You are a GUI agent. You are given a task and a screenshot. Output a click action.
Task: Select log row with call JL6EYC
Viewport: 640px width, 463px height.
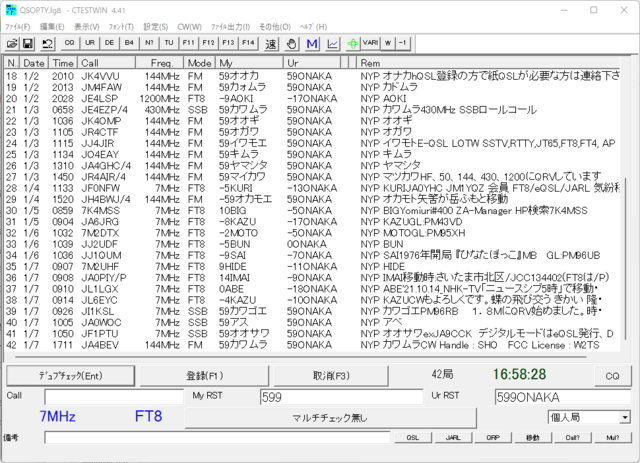[x=312, y=300]
